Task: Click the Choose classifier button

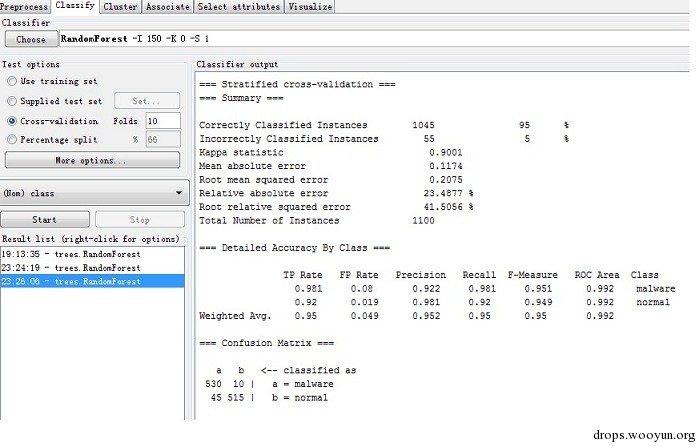Action: [31, 39]
